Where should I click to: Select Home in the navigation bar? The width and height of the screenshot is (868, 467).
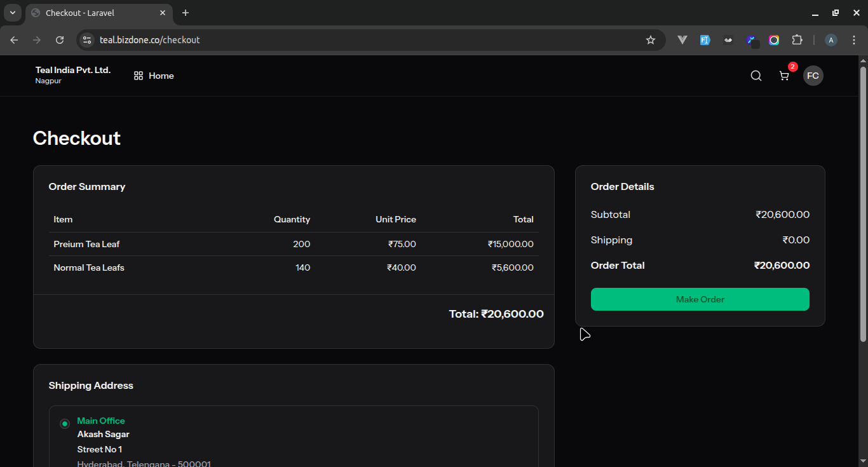161,76
